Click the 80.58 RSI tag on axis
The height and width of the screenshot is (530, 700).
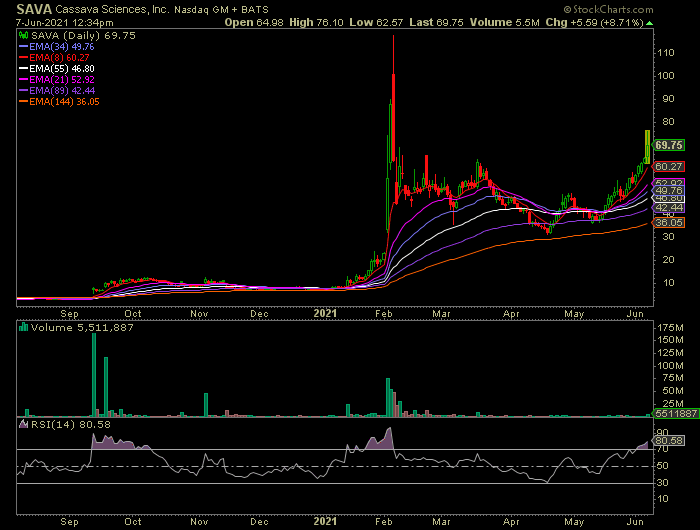(668, 441)
